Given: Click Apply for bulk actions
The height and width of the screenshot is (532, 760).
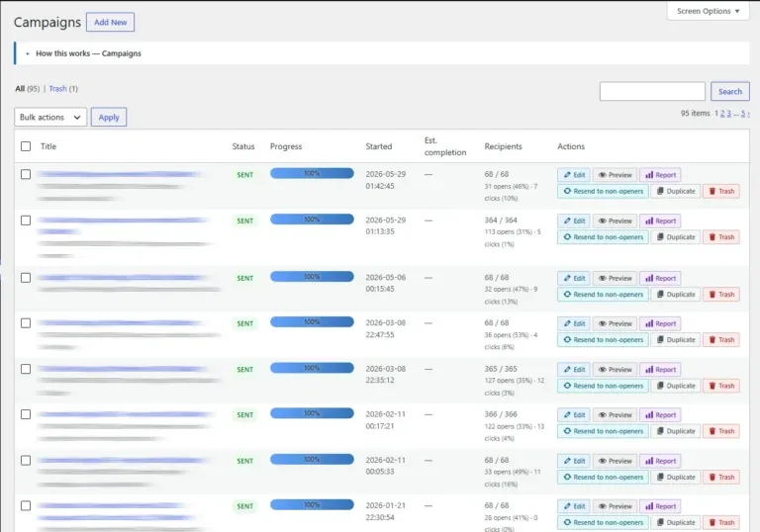Looking at the screenshot, I should [109, 118].
